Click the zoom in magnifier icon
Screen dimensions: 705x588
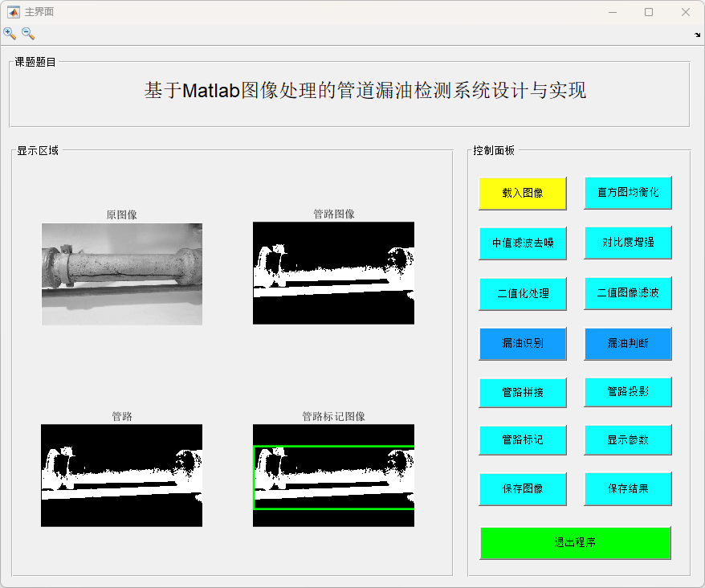coord(10,34)
